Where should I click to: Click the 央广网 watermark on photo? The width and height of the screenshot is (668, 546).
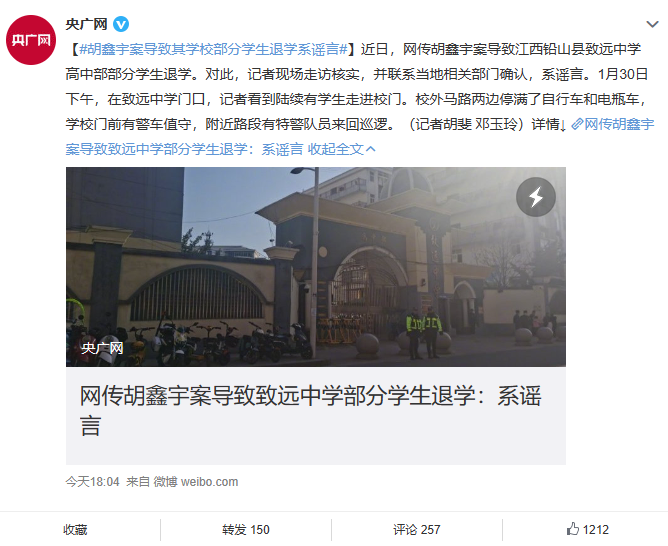pos(102,348)
